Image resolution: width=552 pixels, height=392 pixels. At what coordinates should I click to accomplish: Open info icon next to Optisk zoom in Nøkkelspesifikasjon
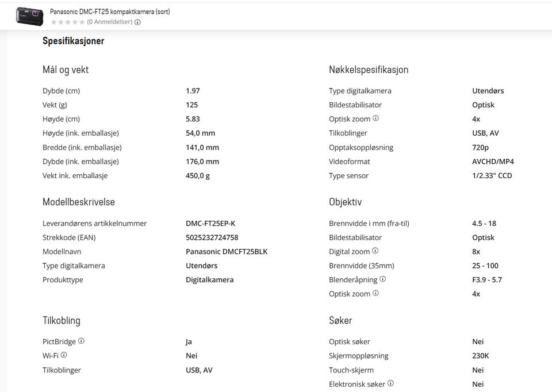pyautogui.click(x=375, y=118)
